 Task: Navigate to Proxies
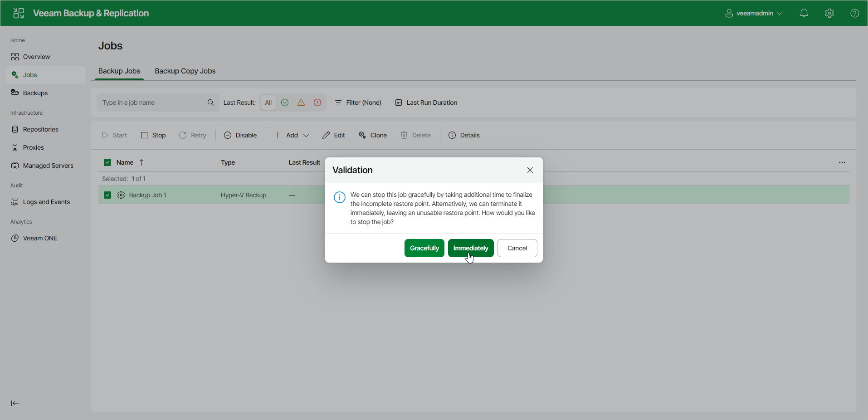46,147
